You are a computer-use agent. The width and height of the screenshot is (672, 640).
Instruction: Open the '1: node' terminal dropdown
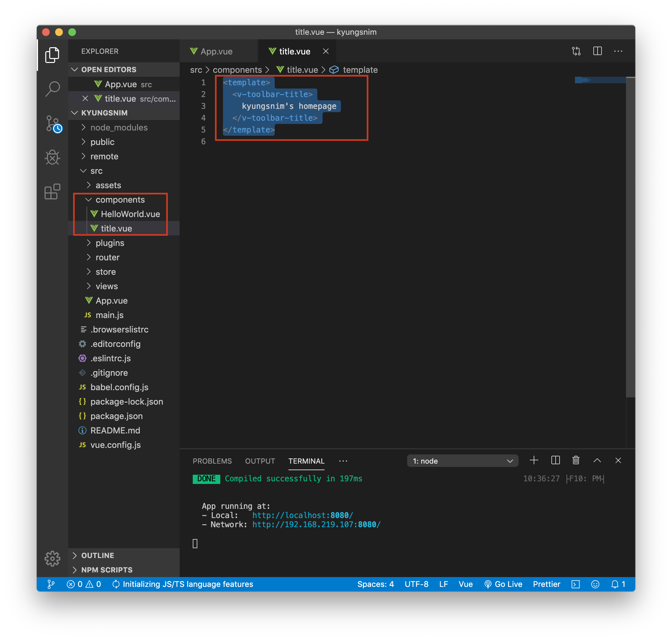pyautogui.click(x=462, y=461)
